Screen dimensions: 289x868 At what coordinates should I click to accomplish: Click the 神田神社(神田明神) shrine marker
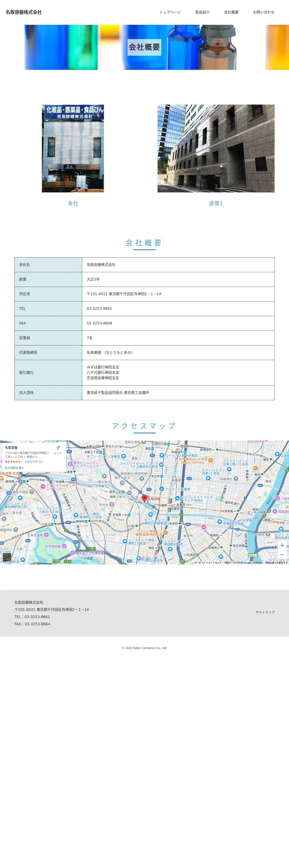point(142,478)
